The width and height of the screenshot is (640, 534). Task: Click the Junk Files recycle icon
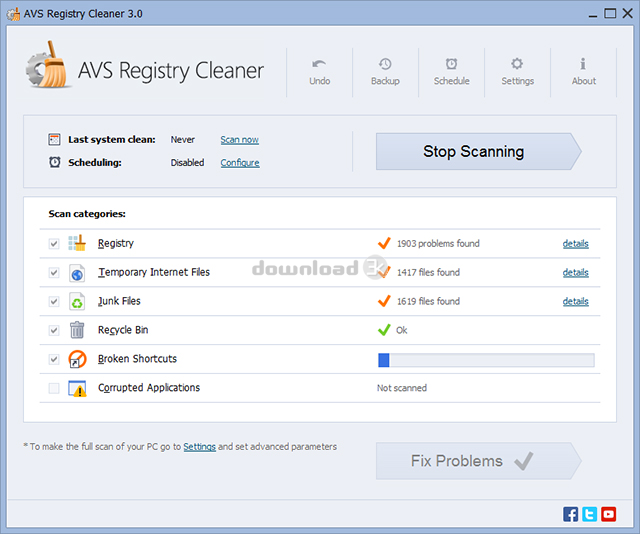[77, 301]
